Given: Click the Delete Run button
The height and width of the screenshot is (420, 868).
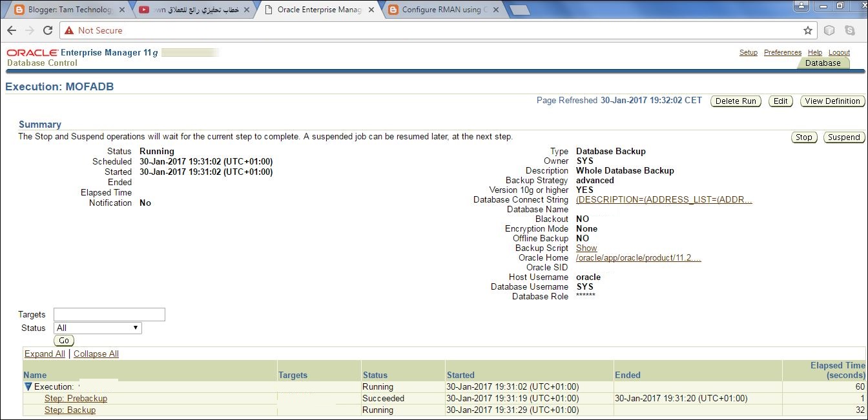Looking at the screenshot, I should (x=736, y=101).
